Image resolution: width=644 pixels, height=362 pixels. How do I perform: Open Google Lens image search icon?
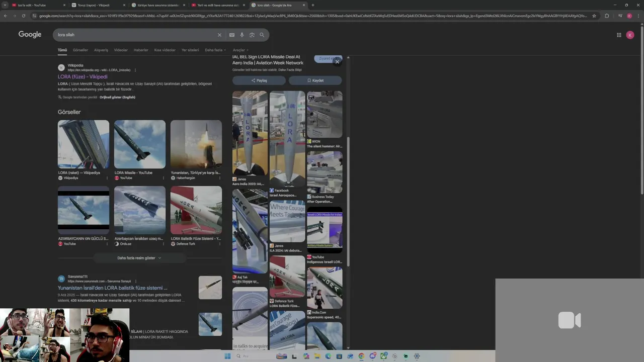pos(252,35)
